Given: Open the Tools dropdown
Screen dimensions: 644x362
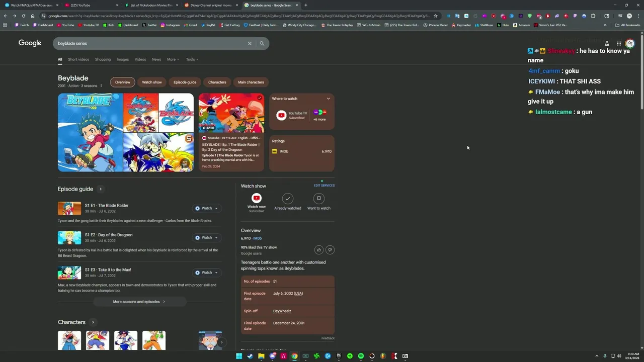Looking at the screenshot, I should coord(192,59).
